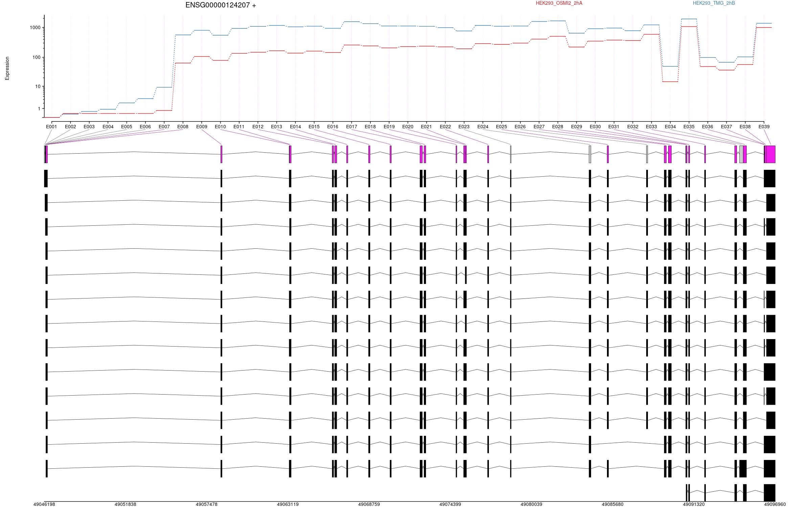The image size is (812, 511).
Task: Click exon label E017
Action: point(352,127)
